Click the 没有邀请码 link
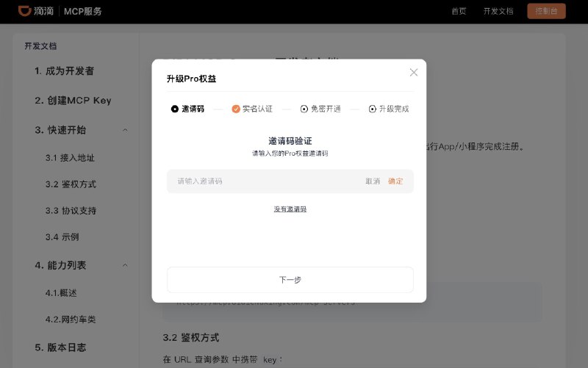Image resolution: width=588 pixels, height=368 pixels. (x=290, y=209)
